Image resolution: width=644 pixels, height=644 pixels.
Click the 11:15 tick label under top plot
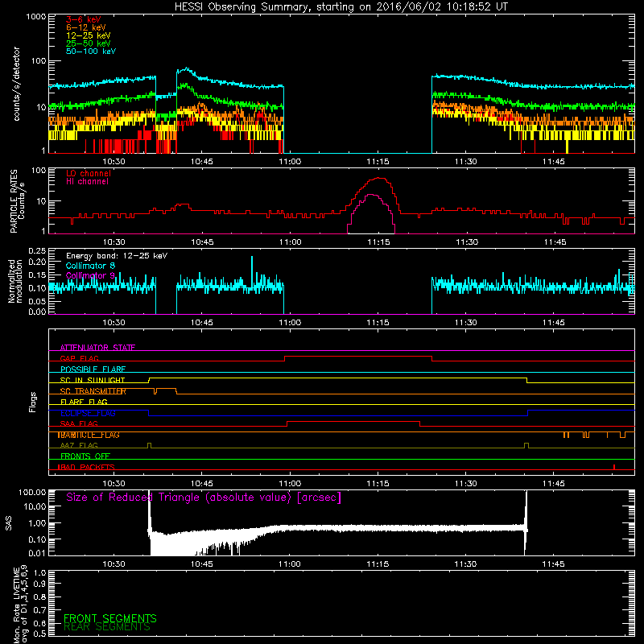click(378, 162)
